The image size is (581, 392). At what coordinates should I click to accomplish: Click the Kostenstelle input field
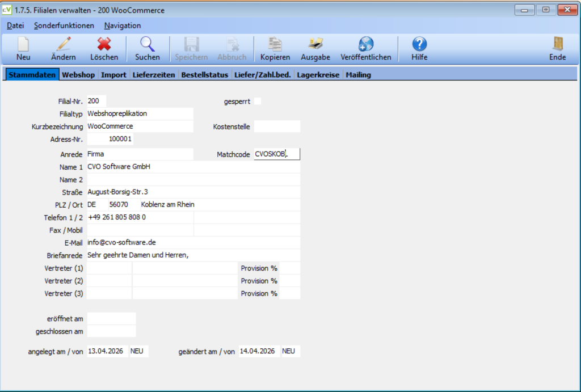pyautogui.click(x=277, y=127)
